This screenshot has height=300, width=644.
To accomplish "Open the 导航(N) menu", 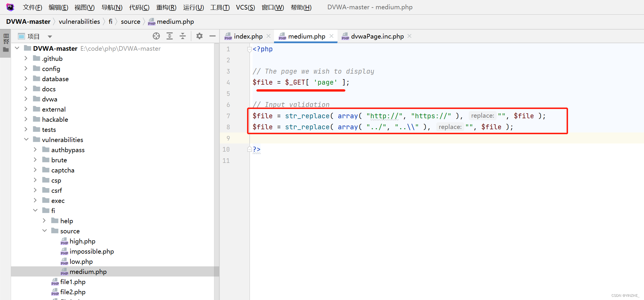I will coord(112,7).
